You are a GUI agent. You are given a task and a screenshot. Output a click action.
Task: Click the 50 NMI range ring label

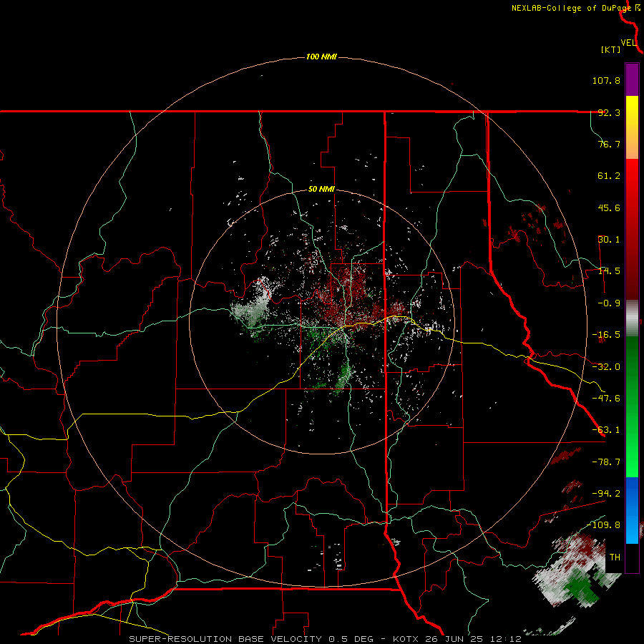pyautogui.click(x=321, y=190)
